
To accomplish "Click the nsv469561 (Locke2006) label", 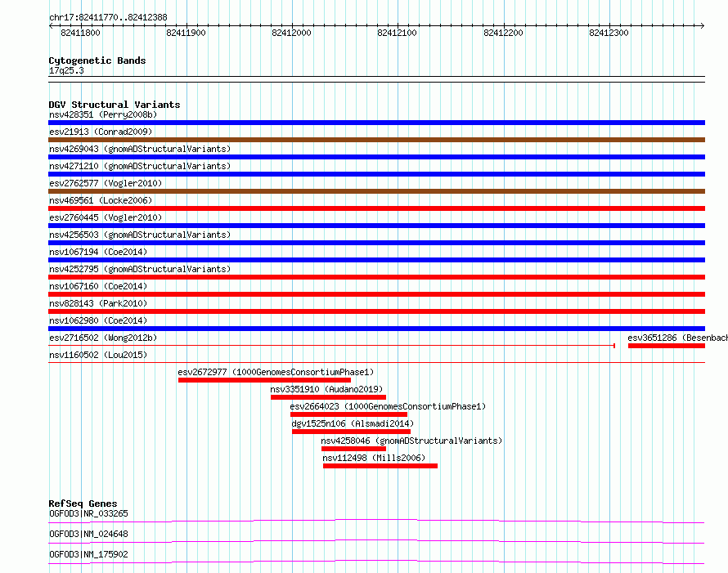I will [101, 200].
